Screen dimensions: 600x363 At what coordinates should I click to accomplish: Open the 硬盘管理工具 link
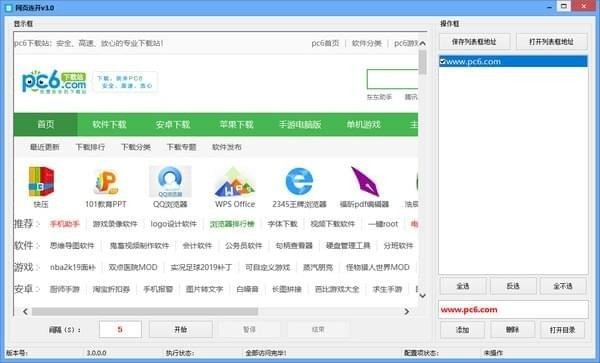click(348, 246)
